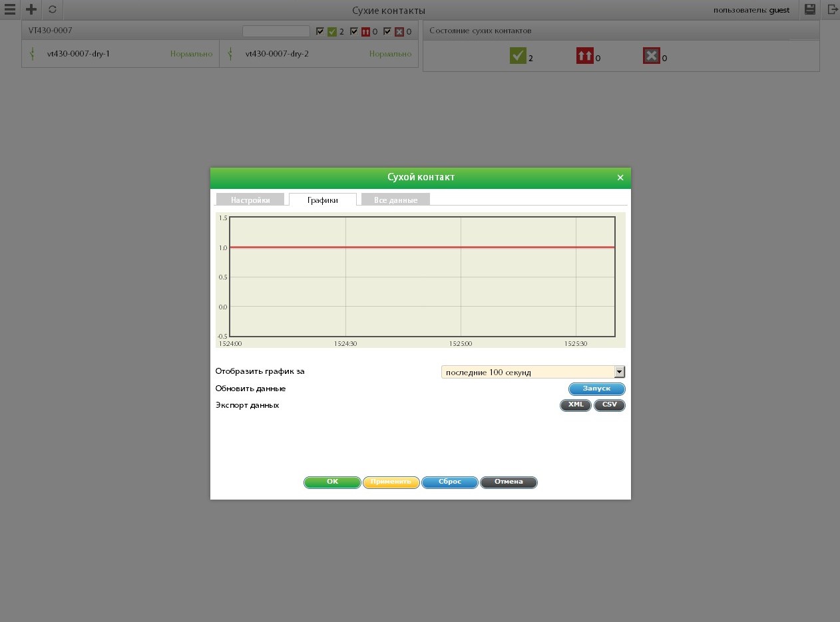
Task: Export data with the CSV button
Action: pyautogui.click(x=609, y=405)
